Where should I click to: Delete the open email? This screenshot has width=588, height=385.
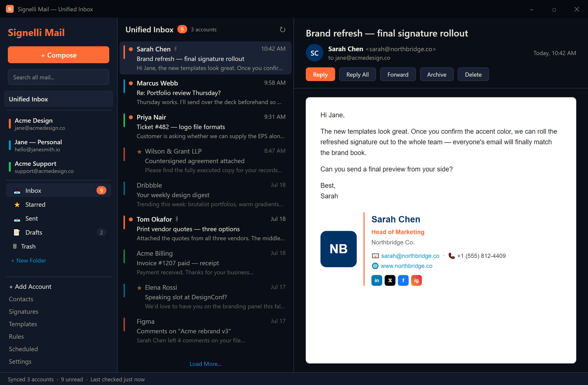pos(473,75)
